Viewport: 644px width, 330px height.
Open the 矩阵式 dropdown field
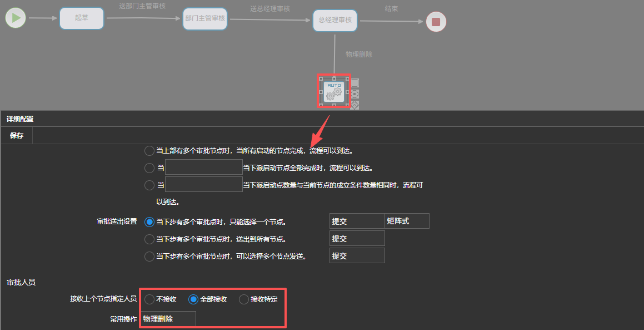pyautogui.click(x=407, y=221)
